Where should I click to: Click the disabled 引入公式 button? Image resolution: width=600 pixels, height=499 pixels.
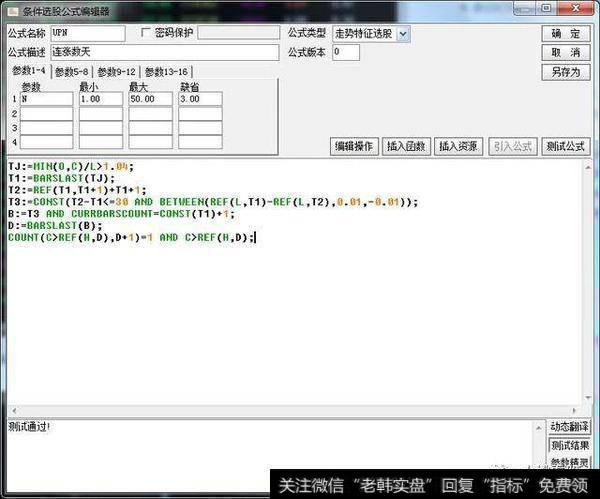pyautogui.click(x=513, y=146)
